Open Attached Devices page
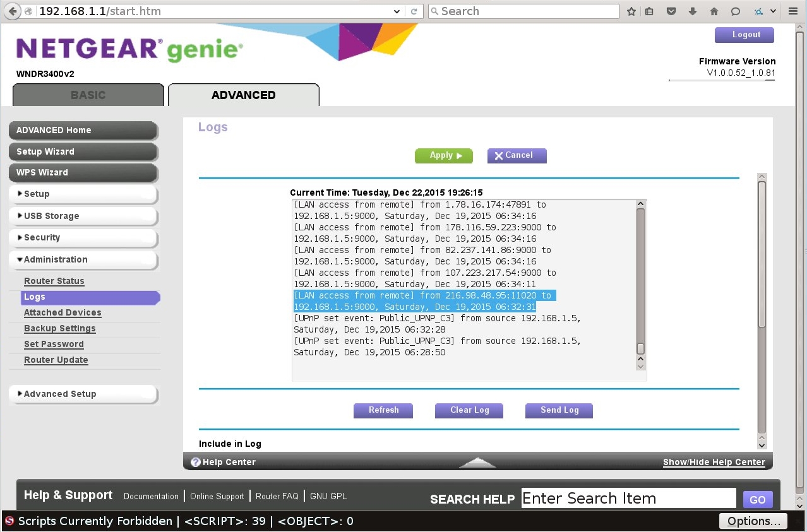Image resolution: width=807 pixels, height=532 pixels. point(63,313)
